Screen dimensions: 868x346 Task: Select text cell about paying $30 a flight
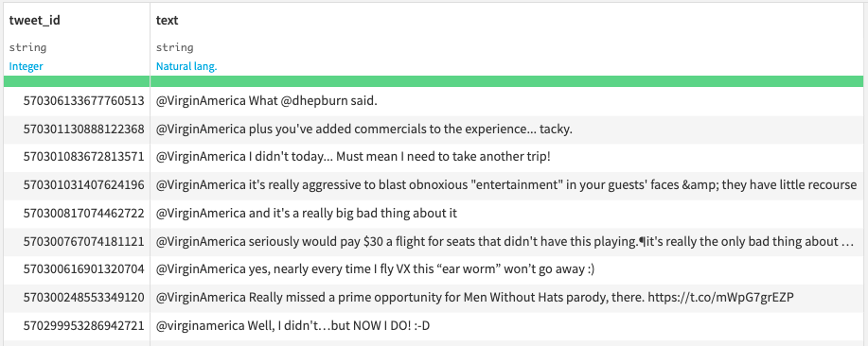pos(506,241)
